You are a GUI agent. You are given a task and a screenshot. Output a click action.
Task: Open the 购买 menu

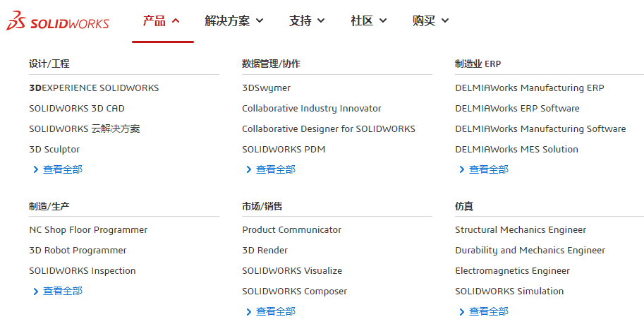pyautogui.click(x=430, y=20)
